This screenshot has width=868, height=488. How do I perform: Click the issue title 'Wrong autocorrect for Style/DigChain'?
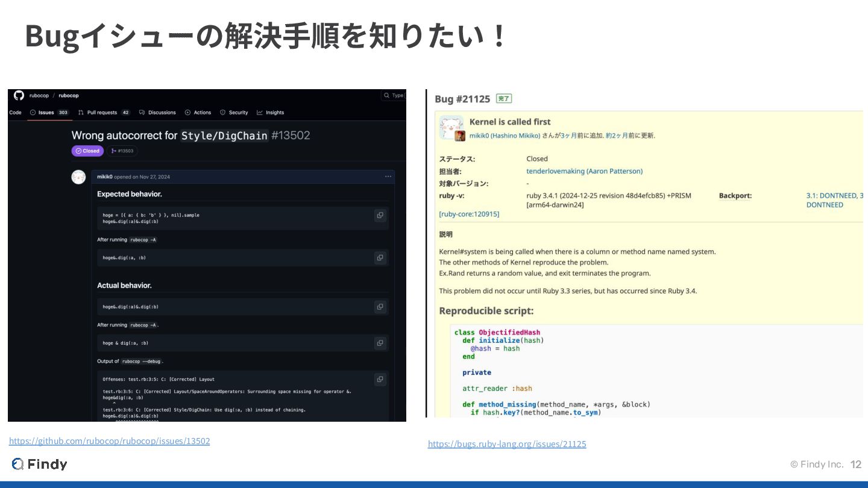tap(169, 136)
